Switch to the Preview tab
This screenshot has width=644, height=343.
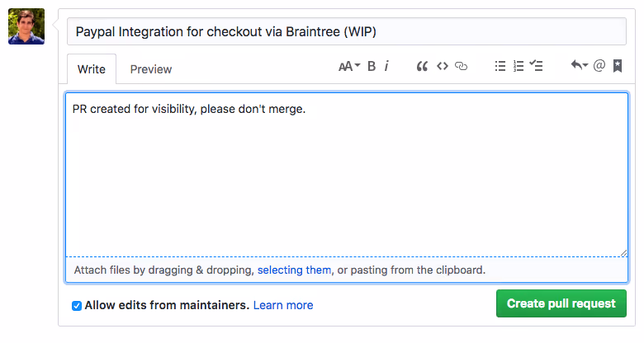[x=151, y=69]
